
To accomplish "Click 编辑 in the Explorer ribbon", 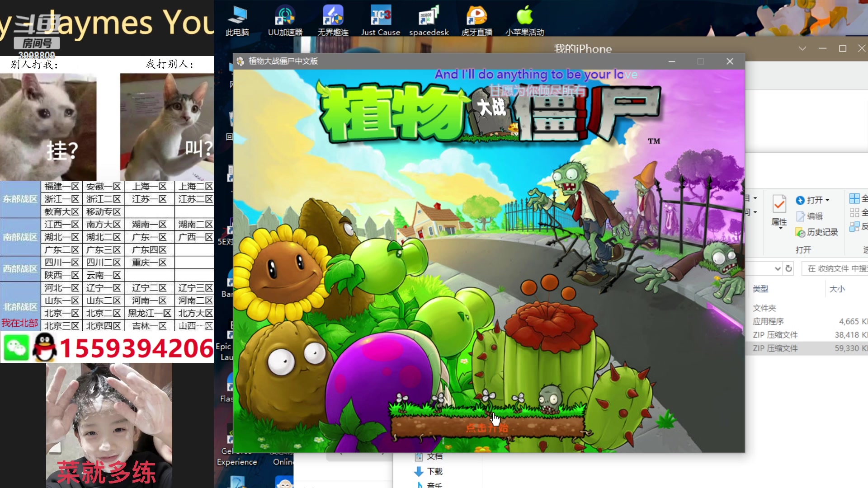I will click(x=809, y=216).
